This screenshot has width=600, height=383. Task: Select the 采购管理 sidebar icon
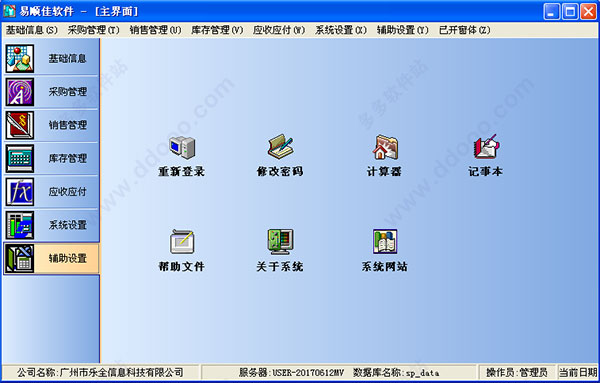(20, 92)
